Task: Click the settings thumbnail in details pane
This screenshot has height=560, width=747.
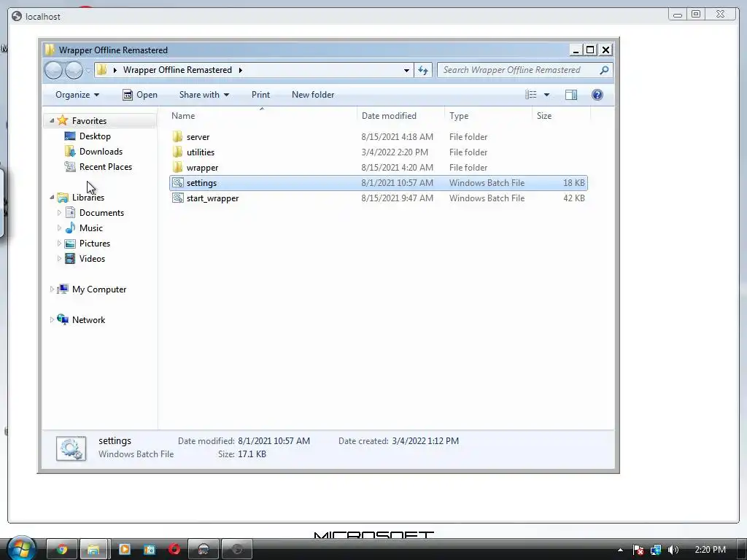Action: point(71,448)
